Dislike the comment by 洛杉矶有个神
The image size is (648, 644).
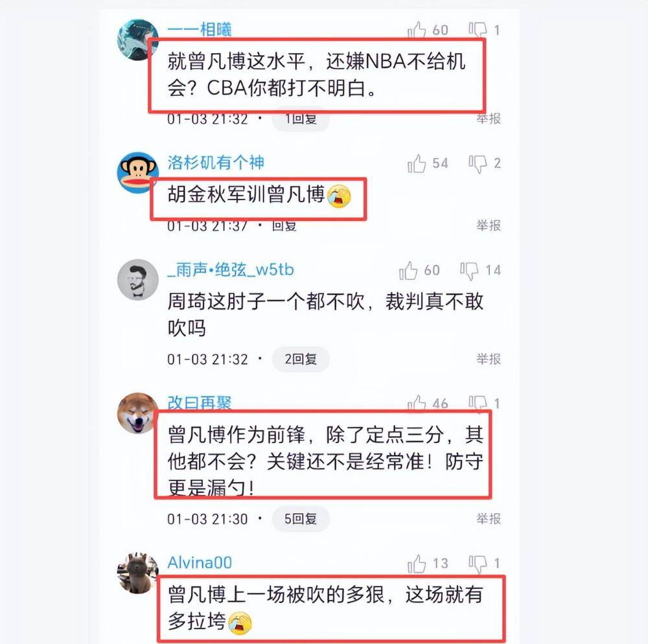(478, 164)
